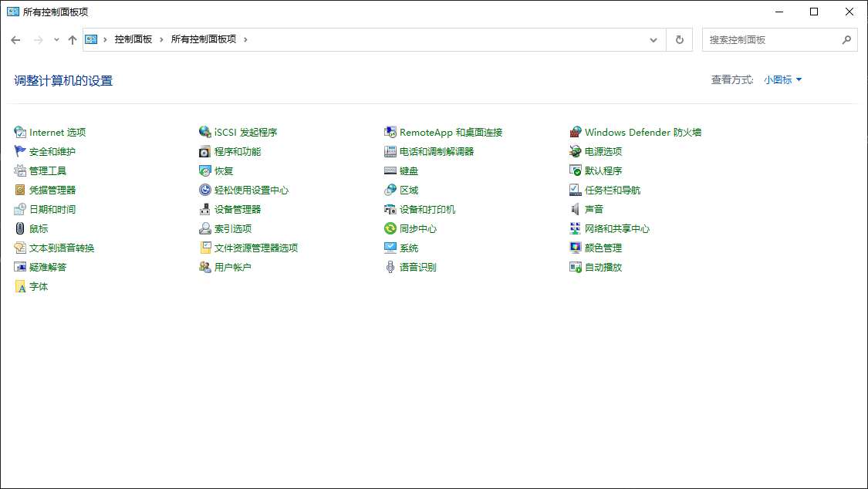Select 控制面板 in the address breadcrumb

tap(133, 39)
